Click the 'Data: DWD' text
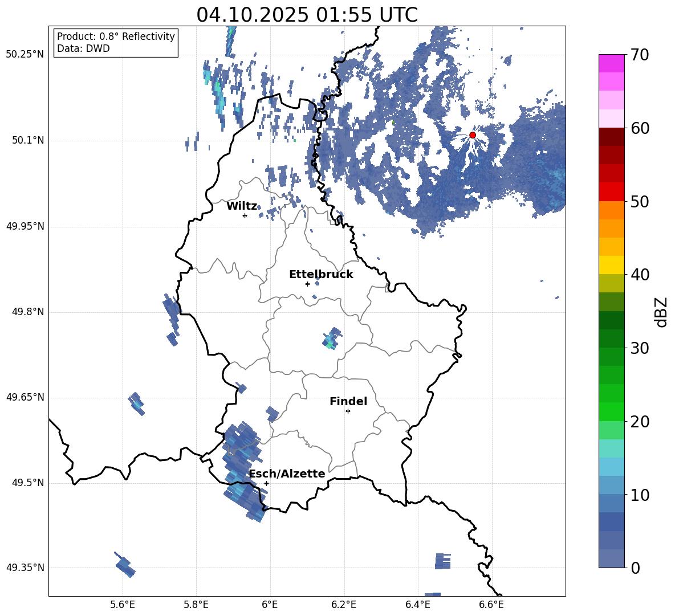 (x=83, y=48)
